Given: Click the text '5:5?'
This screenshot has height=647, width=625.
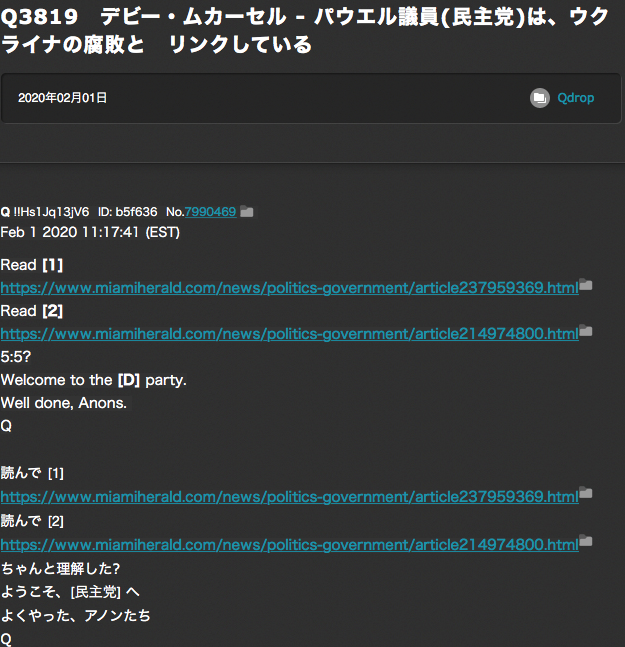Looking at the screenshot, I should pos(16,357).
